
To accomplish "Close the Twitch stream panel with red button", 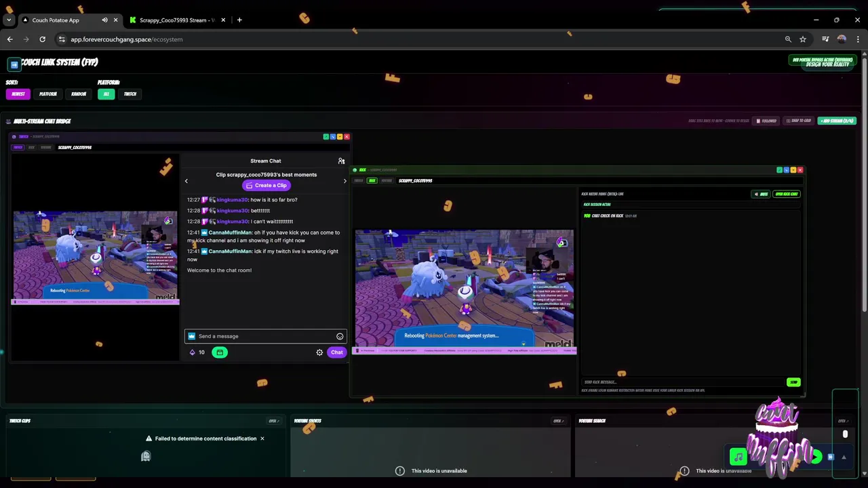I will point(347,137).
